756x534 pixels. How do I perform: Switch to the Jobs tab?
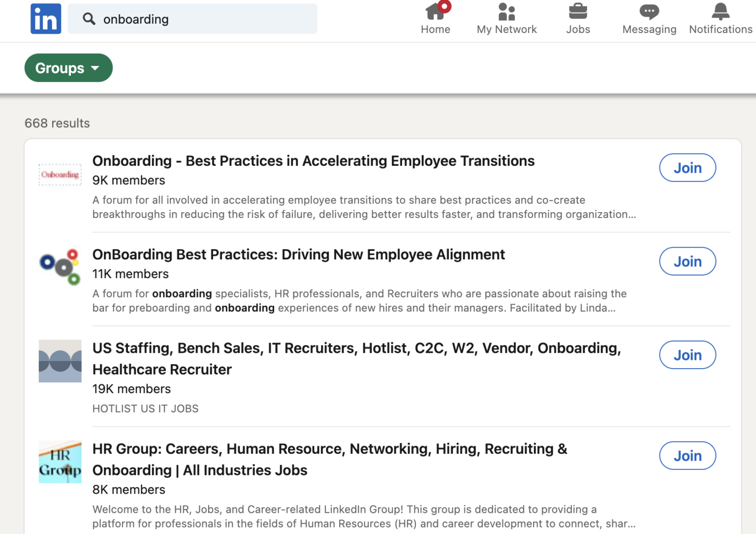[x=578, y=19]
